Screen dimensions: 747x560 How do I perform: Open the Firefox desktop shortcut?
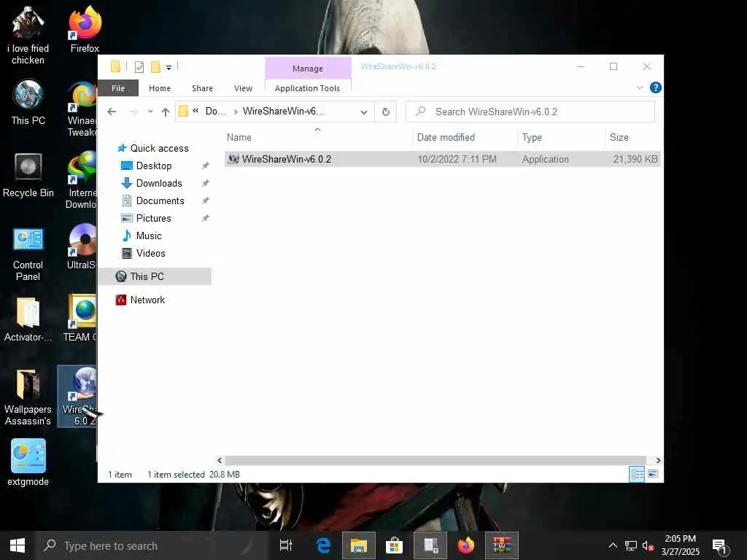tap(85, 29)
